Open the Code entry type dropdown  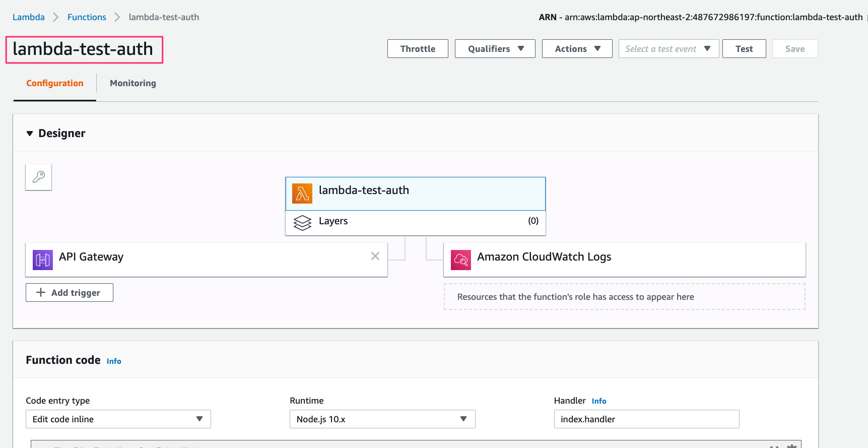118,419
